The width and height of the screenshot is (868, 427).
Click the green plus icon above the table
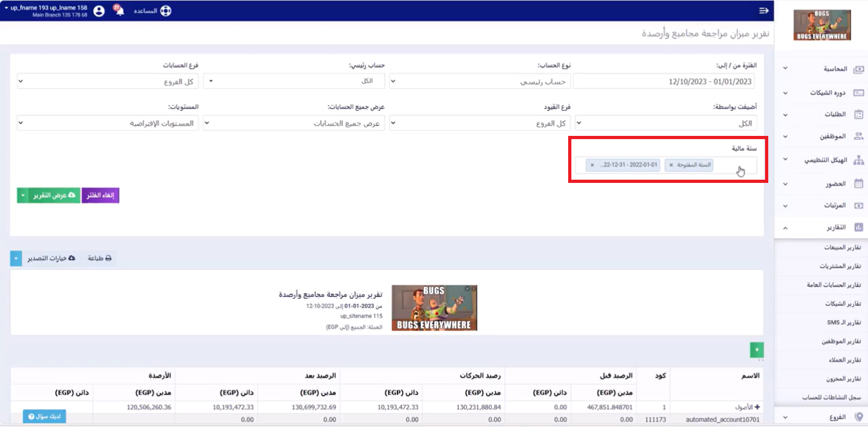pos(757,350)
